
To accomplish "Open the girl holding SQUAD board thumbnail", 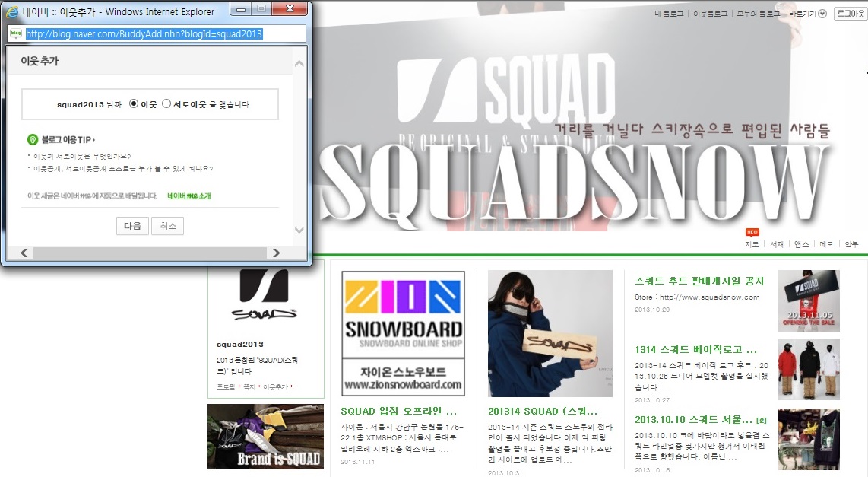I will 550,333.
